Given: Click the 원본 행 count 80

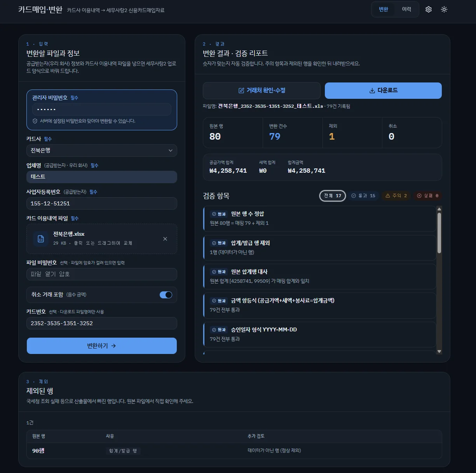Looking at the screenshot, I should click(x=215, y=137).
